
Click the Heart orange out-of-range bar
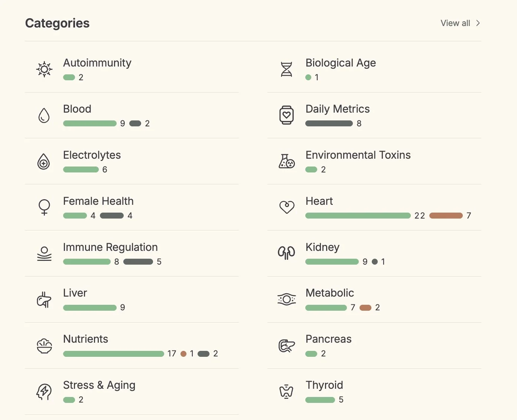(446, 216)
